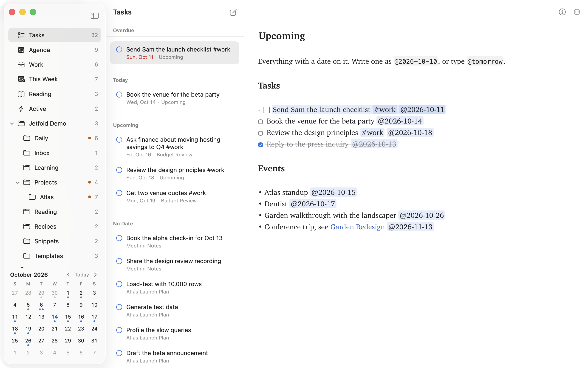Click the Work briefcase icon
This screenshot has height=368, width=588.
tap(21, 64)
